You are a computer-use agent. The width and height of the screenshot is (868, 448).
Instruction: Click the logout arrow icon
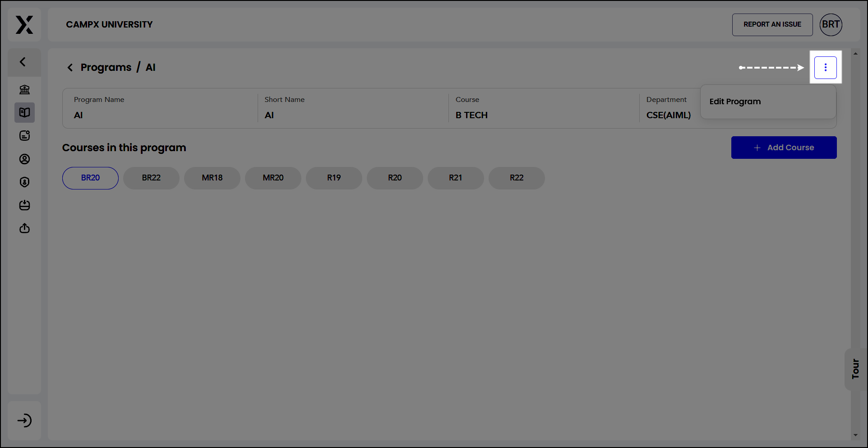(24, 420)
